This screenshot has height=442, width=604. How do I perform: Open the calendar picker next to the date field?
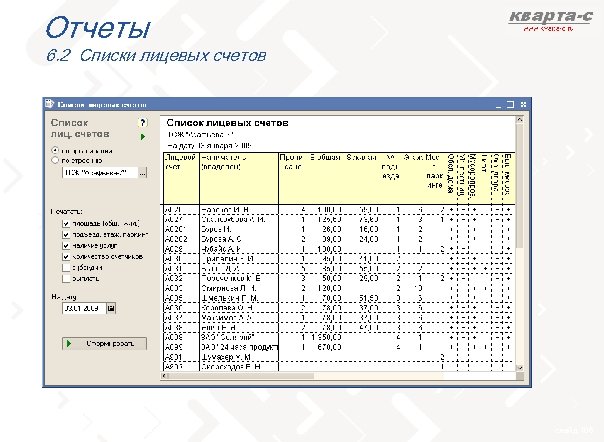111,308
